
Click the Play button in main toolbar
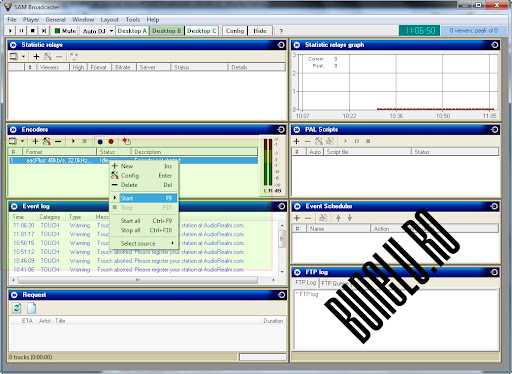[10, 31]
